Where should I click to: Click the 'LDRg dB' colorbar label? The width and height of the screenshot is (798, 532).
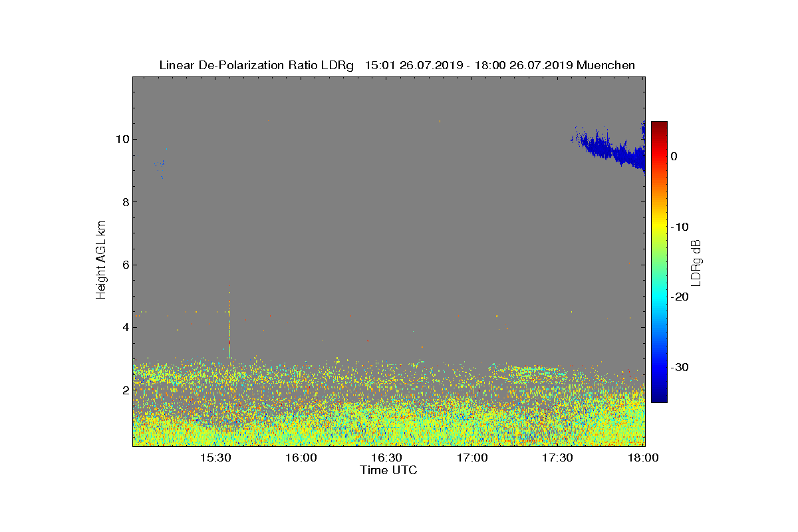click(x=696, y=262)
